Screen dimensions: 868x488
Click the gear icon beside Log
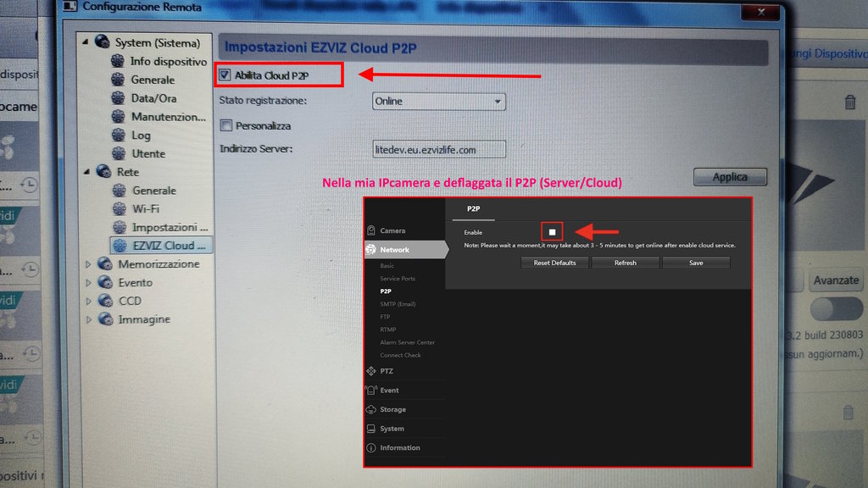coord(118,135)
